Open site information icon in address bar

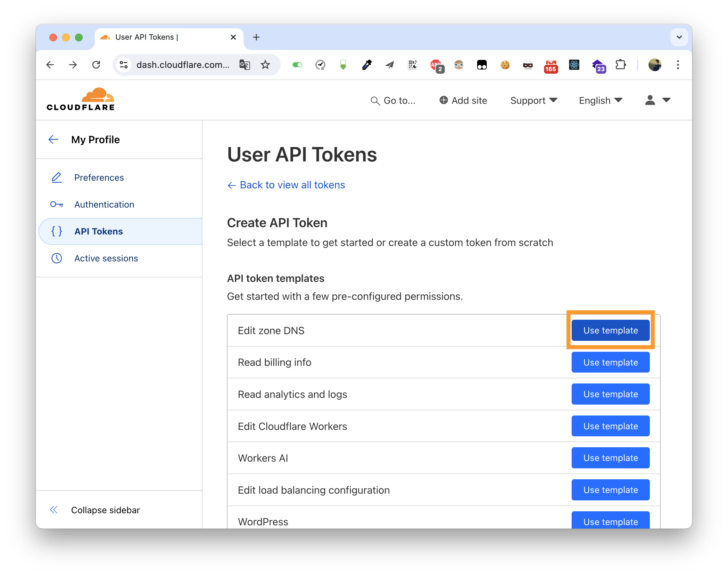(x=124, y=65)
